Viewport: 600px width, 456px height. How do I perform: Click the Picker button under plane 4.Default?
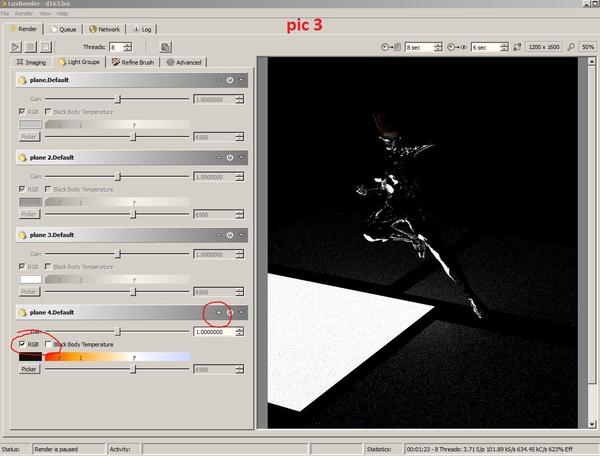29,369
